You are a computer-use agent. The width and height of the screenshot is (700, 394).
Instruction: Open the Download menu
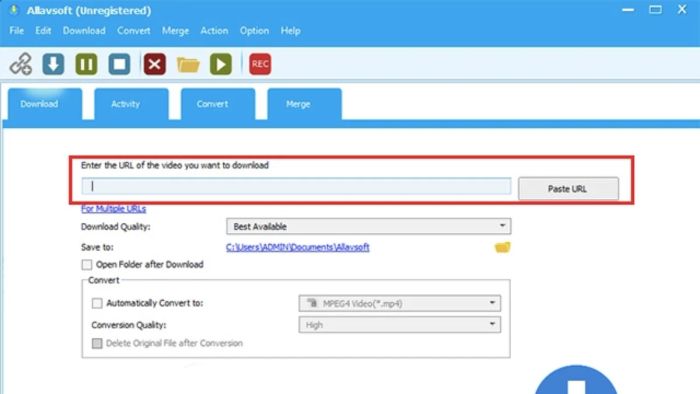84,31
